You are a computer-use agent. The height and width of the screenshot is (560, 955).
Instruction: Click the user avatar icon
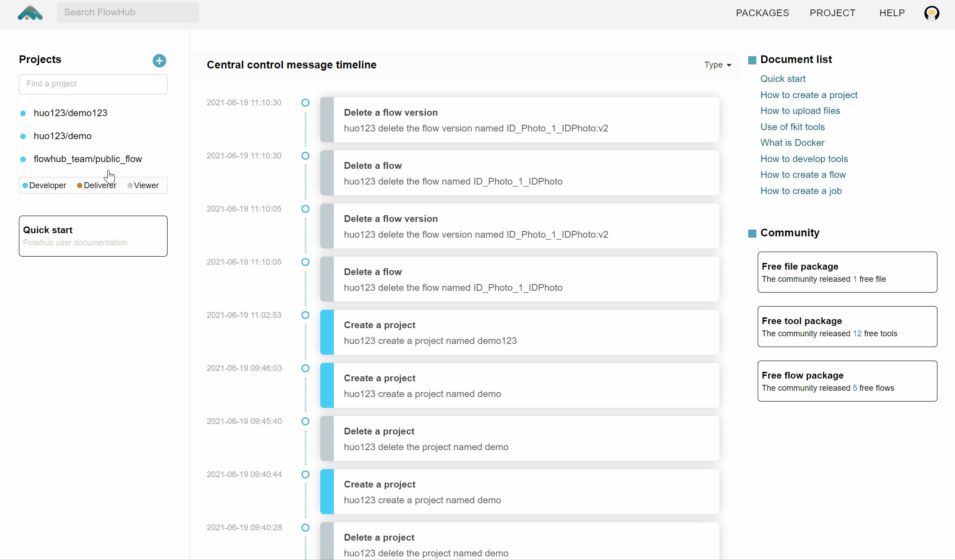coord(932,13)
